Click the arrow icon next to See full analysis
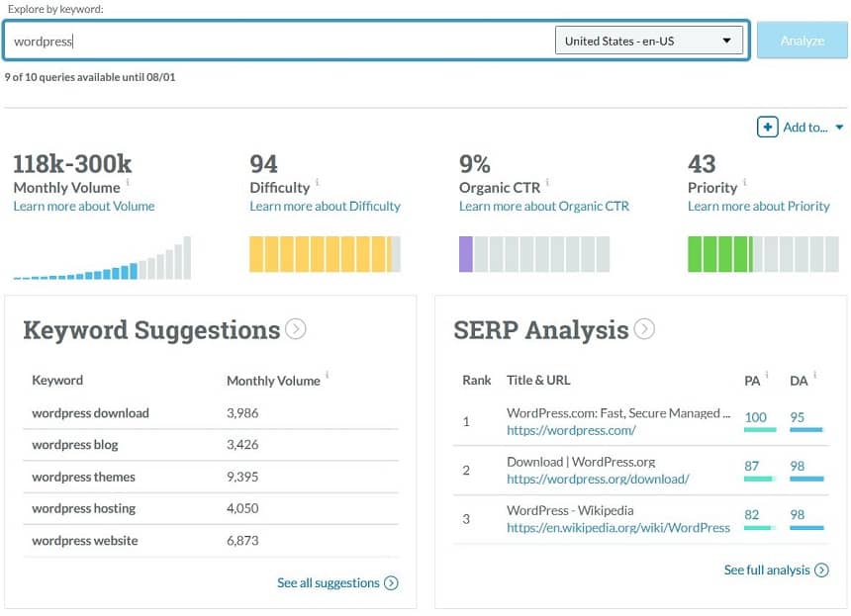 point(821,570)
